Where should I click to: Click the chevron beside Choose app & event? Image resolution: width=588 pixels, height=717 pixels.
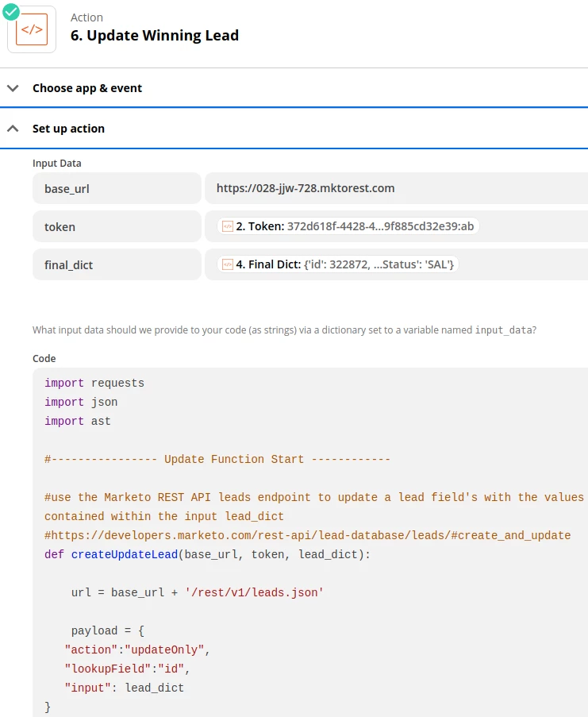click(13, 88)
